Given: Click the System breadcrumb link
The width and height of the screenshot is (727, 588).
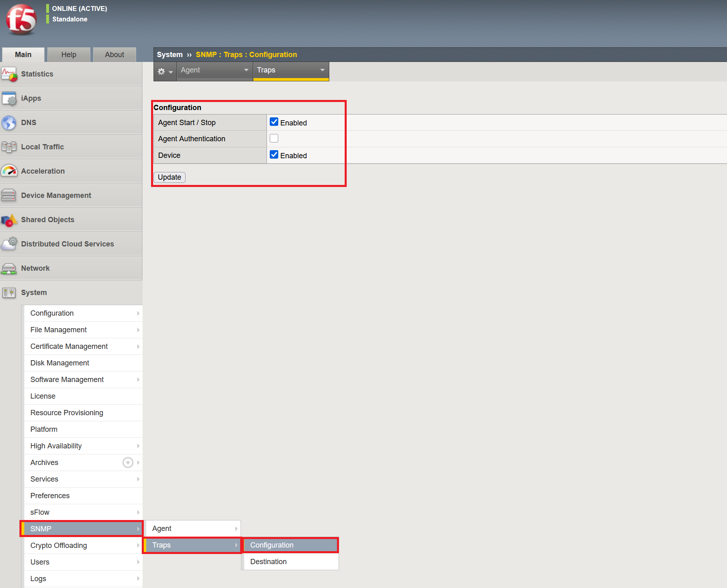Looking at the screenshot, I should tap(170, 55).
